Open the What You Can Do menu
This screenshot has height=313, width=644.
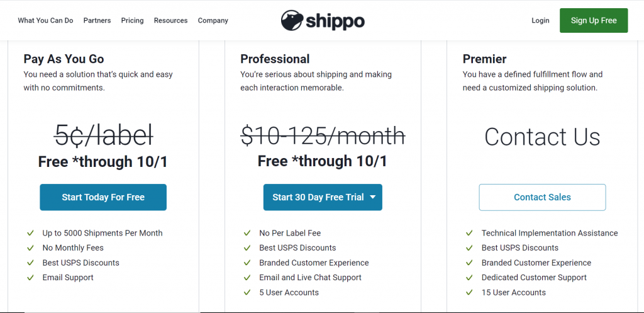click(x=45, y=20)
